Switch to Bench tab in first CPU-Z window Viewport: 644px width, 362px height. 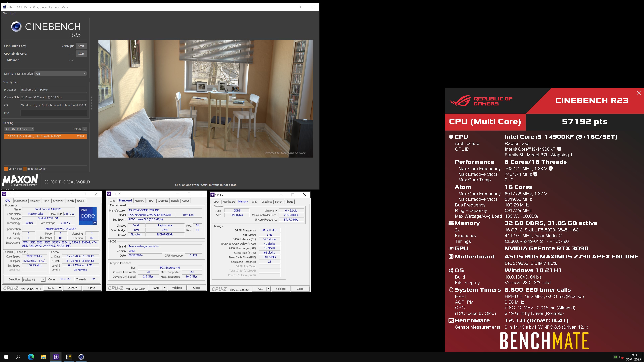click(70, 201)
